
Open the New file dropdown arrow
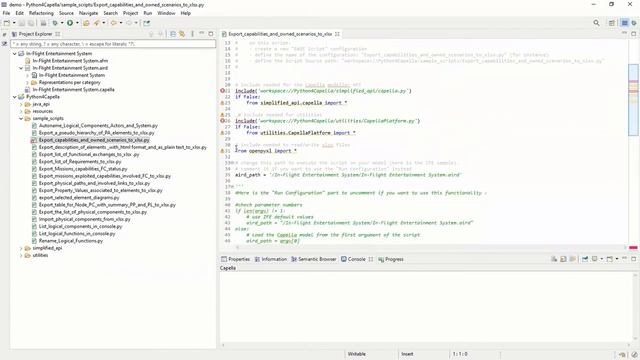(x=14, y=23)
